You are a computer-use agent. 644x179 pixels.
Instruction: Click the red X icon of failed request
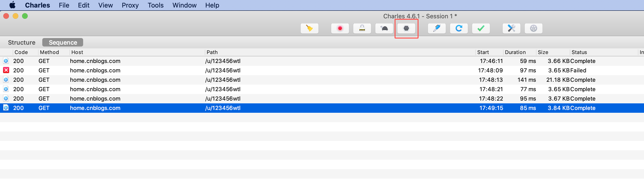point(6,70)
